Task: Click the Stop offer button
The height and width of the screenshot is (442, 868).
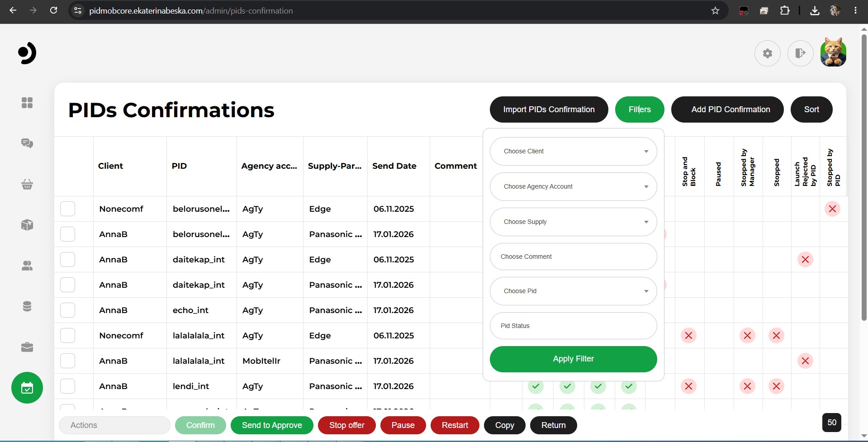Action: tap(347, 425)
